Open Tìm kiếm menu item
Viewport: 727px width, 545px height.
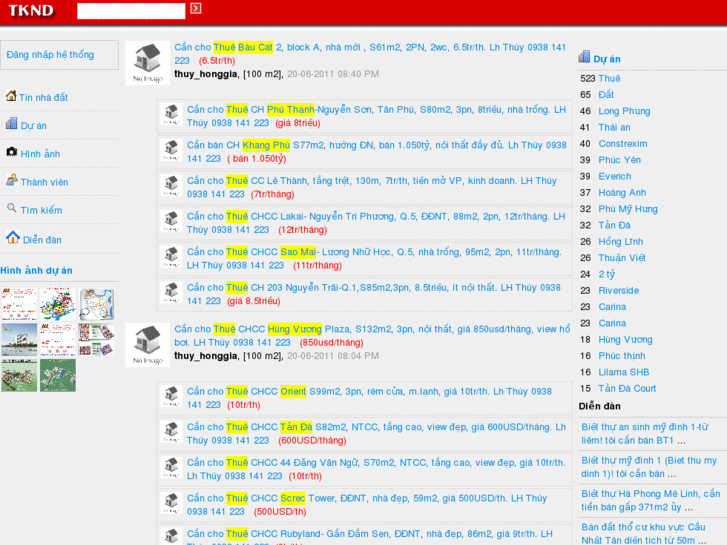41,211
